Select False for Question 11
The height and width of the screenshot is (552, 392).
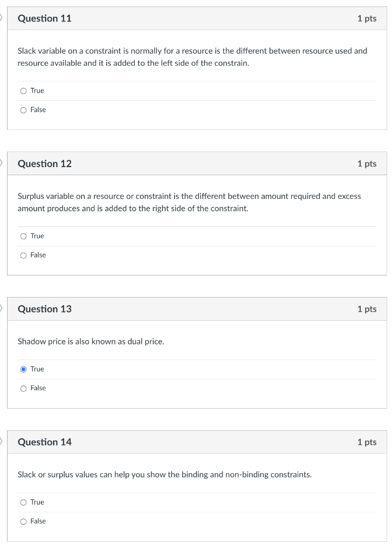pyautogui.click(x=24, y=109)
